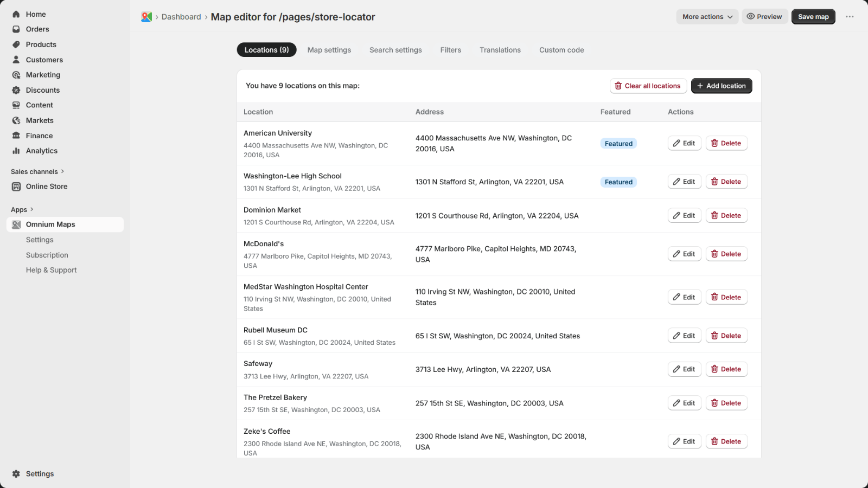868x488 pixels.
Task: Open Marketing from the sidebar
Action: 43,75
